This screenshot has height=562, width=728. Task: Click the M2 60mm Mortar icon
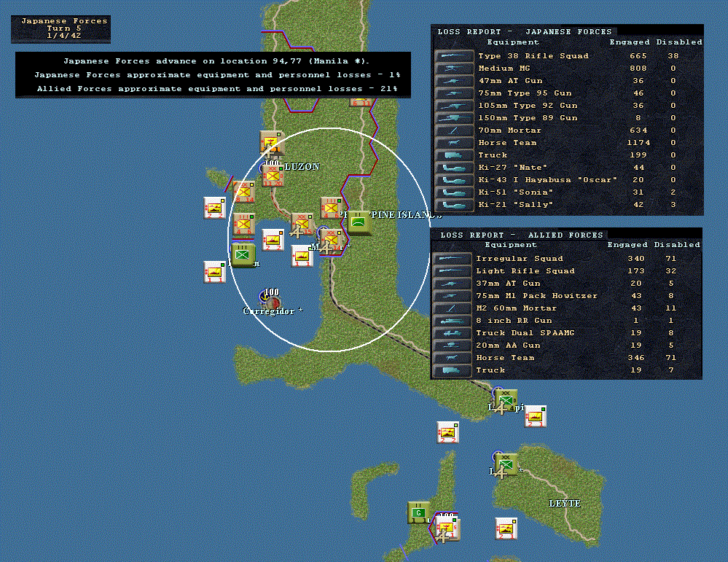pos(453,308)
